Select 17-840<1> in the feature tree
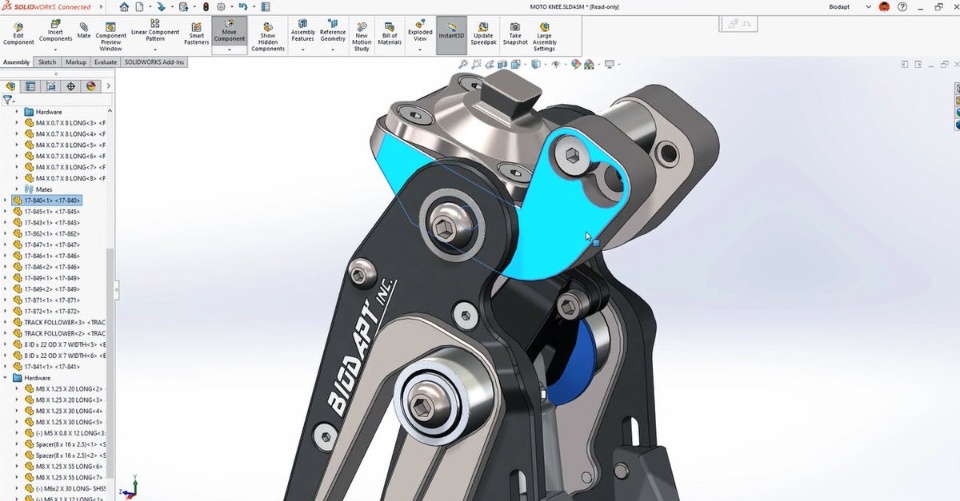960x501 pixels. click(x=47, y=200)
